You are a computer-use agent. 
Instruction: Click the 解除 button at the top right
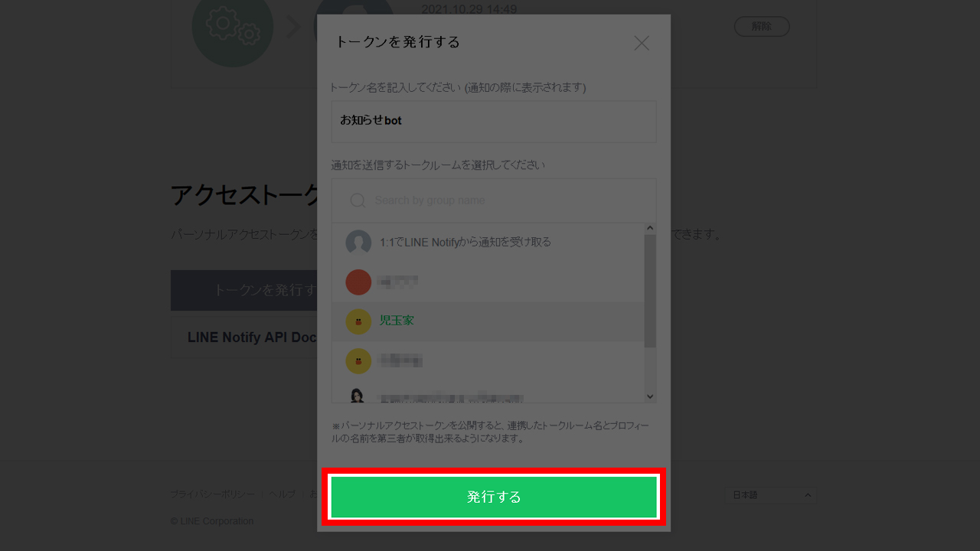(x=762, y=26)
